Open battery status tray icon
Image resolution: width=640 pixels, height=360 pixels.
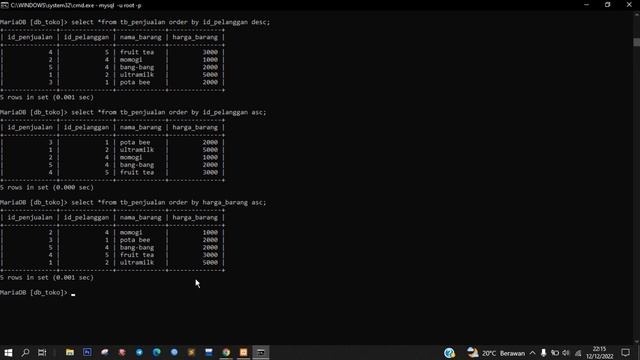[x=555, y=353]
